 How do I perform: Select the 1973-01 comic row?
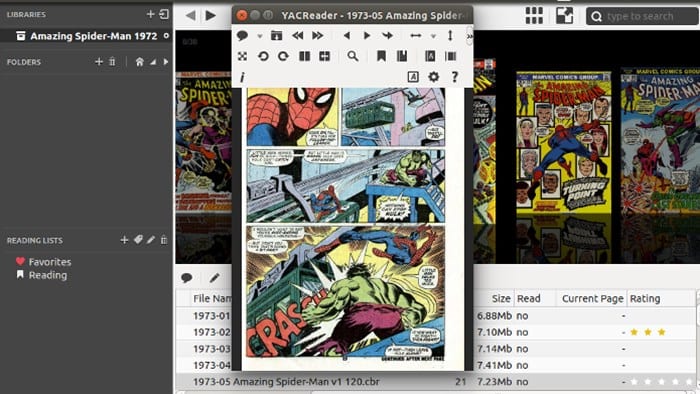coord(435,316)
